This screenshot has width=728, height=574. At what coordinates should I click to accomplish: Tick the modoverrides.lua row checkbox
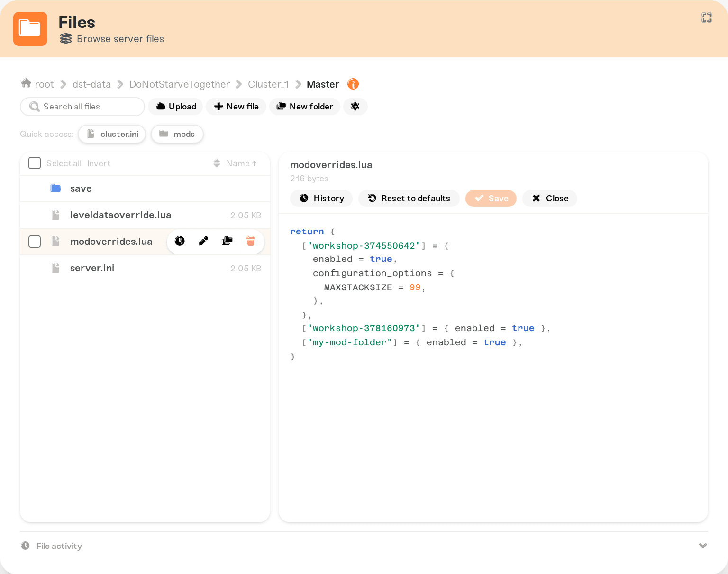(x=35, y=242)
